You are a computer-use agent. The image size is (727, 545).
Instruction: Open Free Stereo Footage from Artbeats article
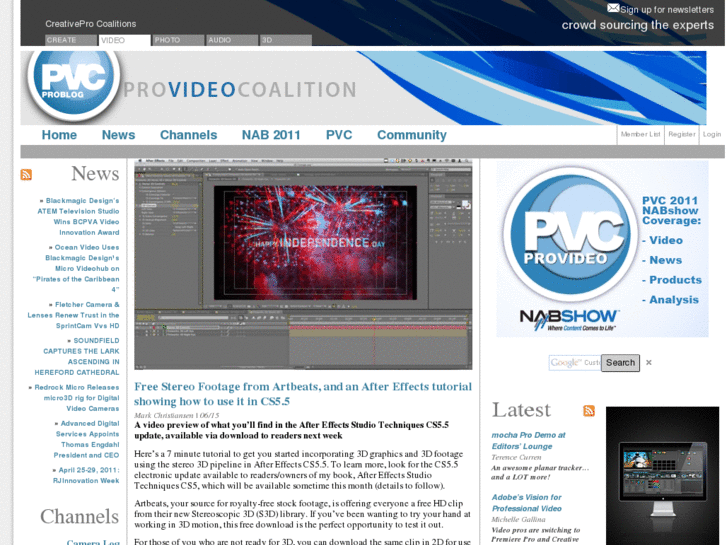click(303, 394)
